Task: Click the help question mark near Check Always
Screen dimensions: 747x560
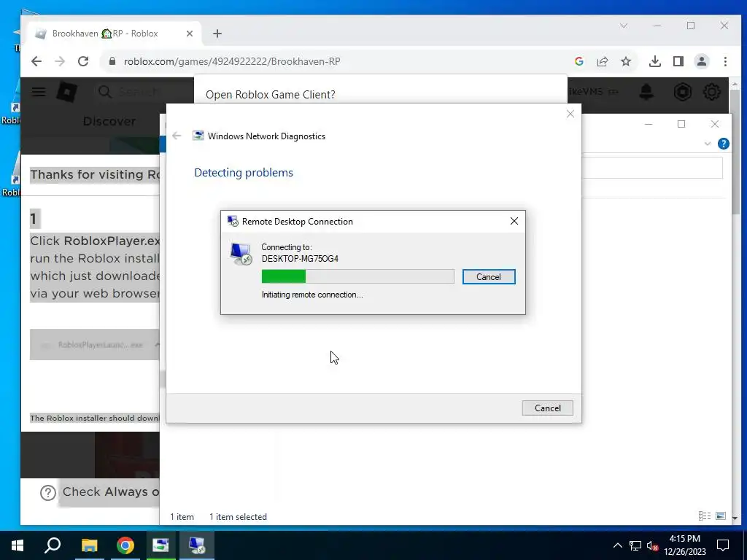Action: pos(48,492)
